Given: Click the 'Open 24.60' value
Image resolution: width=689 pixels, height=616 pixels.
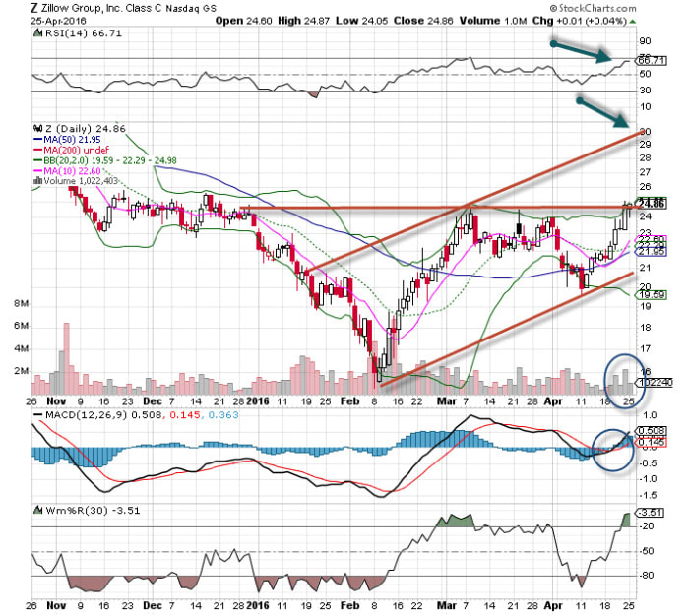Looking at the screenshot, I should coord(243,21).
